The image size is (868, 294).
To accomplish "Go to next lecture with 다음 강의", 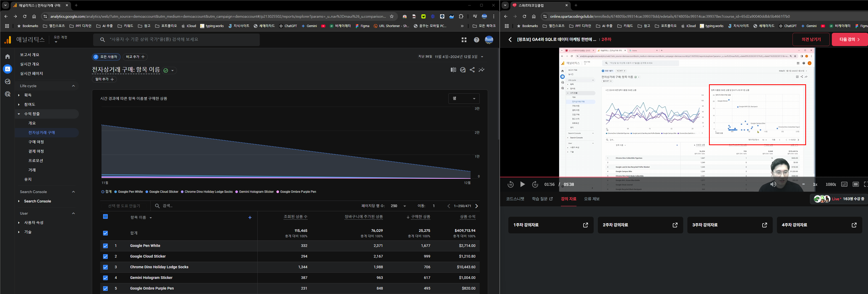I will tap(850, 39).
